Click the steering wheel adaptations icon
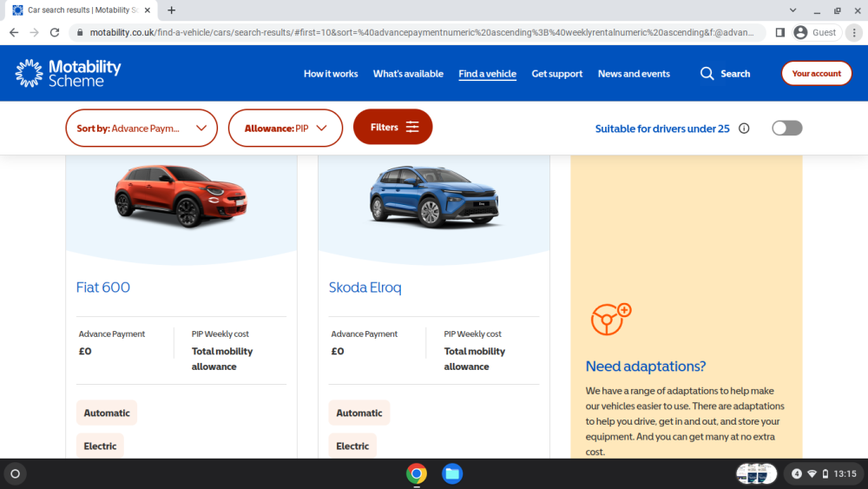This screenshot has width=868, height=489. coord(610,320)
